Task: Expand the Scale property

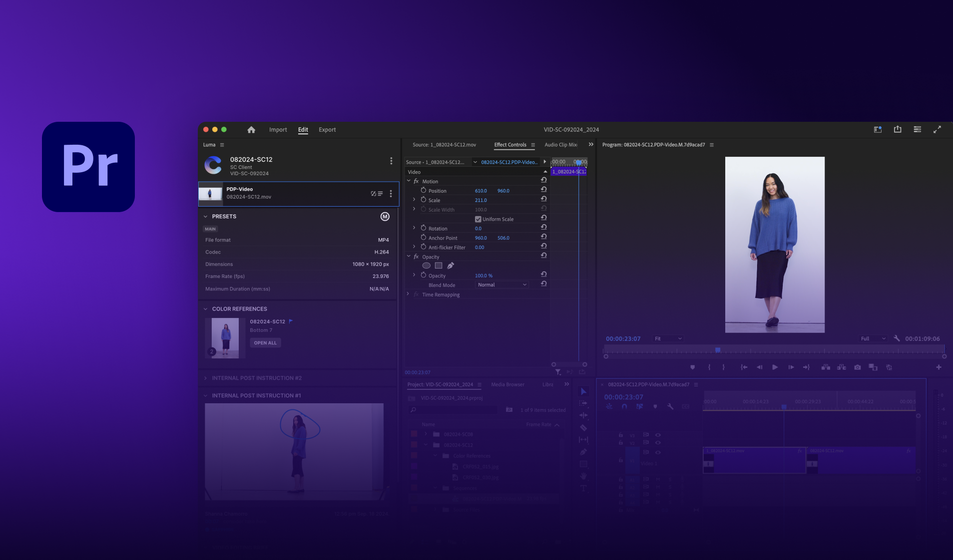Action: (414, 200)
